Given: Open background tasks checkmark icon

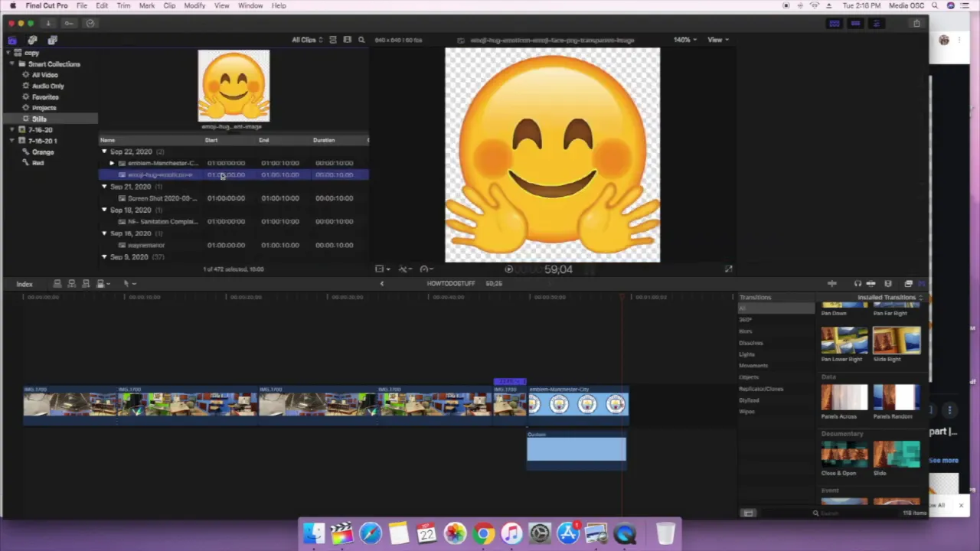Looking at the screenshot, I should (x=90, y=23).
